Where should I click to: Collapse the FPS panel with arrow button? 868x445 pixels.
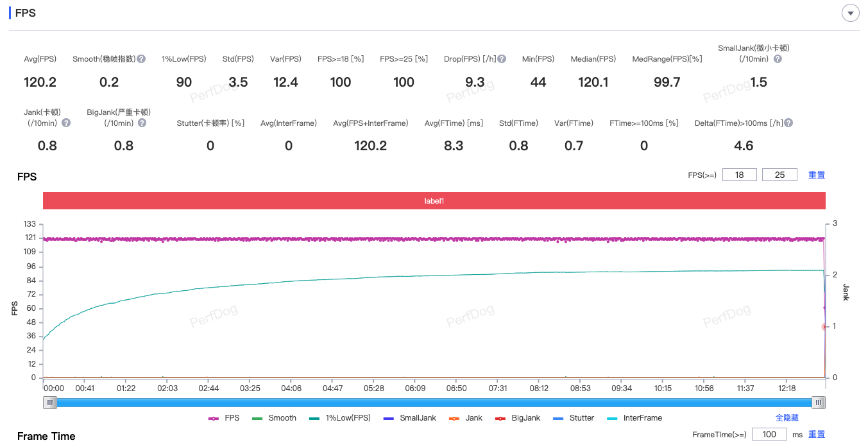pos(850,13)
